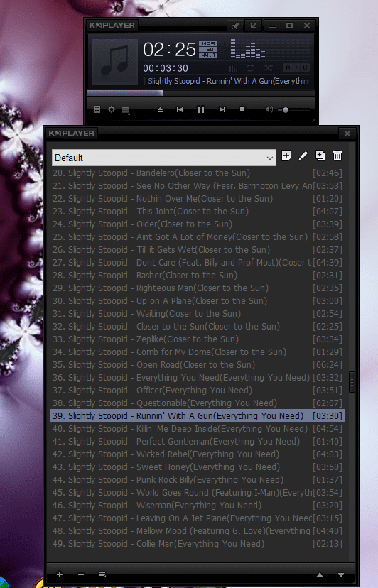
Task: Toggle the A-B repeat section button
Action: coord(296,67)
